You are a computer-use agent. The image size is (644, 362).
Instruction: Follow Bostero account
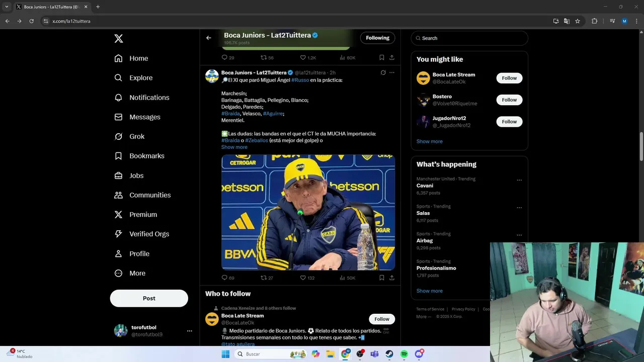509,100
